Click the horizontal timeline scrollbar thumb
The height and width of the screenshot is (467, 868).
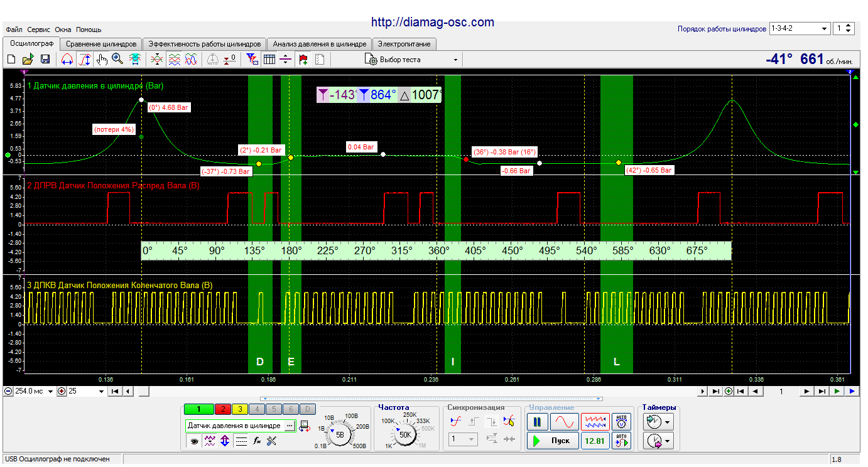pos(144,391)
